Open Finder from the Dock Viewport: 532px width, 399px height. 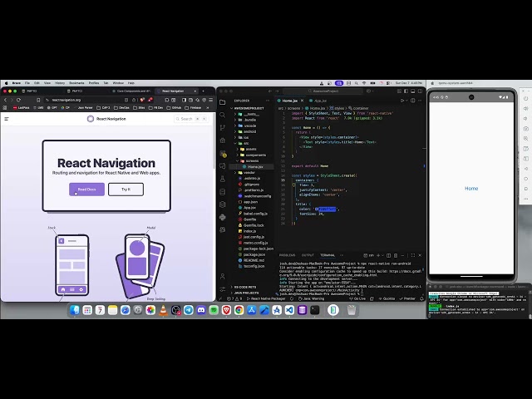click(x=75, y=310)
